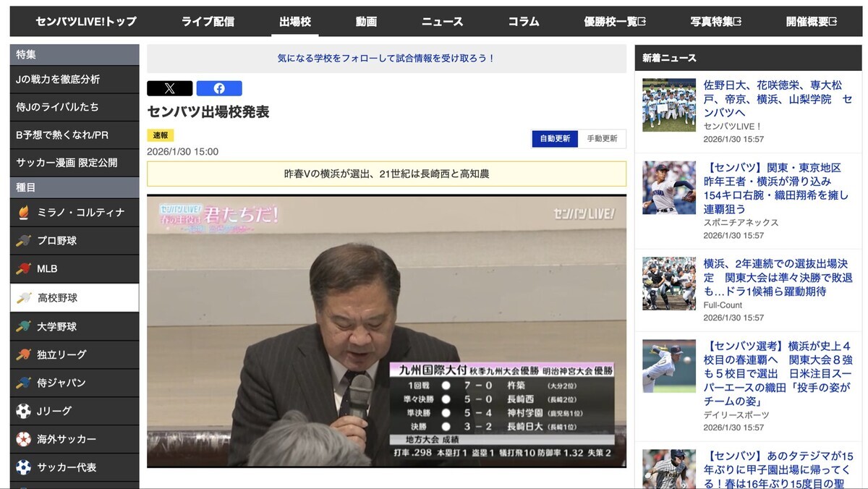The width and height of the screenshot is (868, 489).
Task: Click the 優勝校一覧 external link icon
Action: (642, 22)
